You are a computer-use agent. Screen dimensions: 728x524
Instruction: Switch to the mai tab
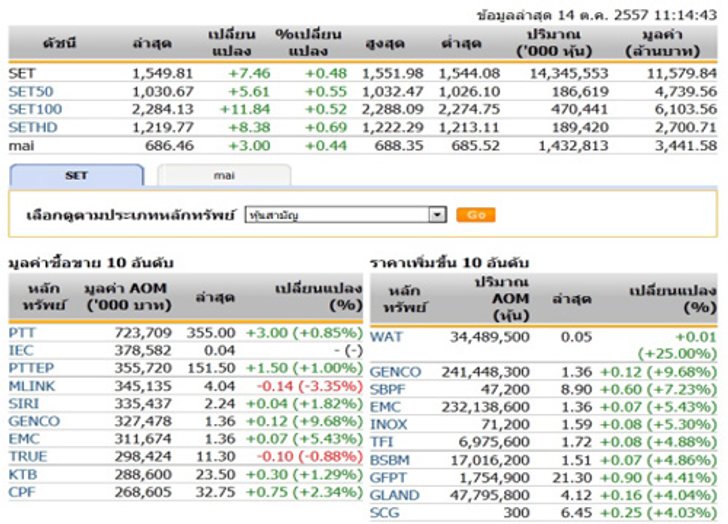pos(224,175)
